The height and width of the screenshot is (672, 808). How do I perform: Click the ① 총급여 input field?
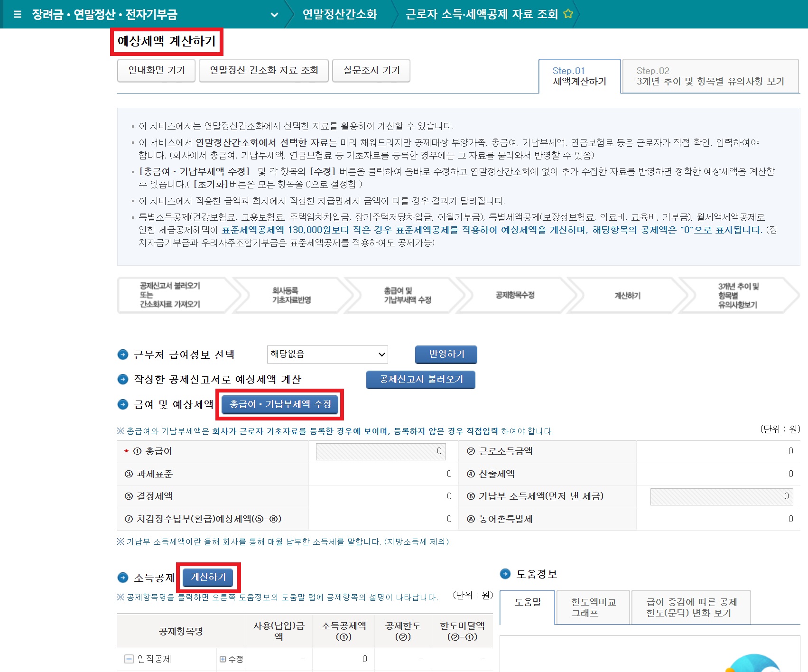(381, 451)
